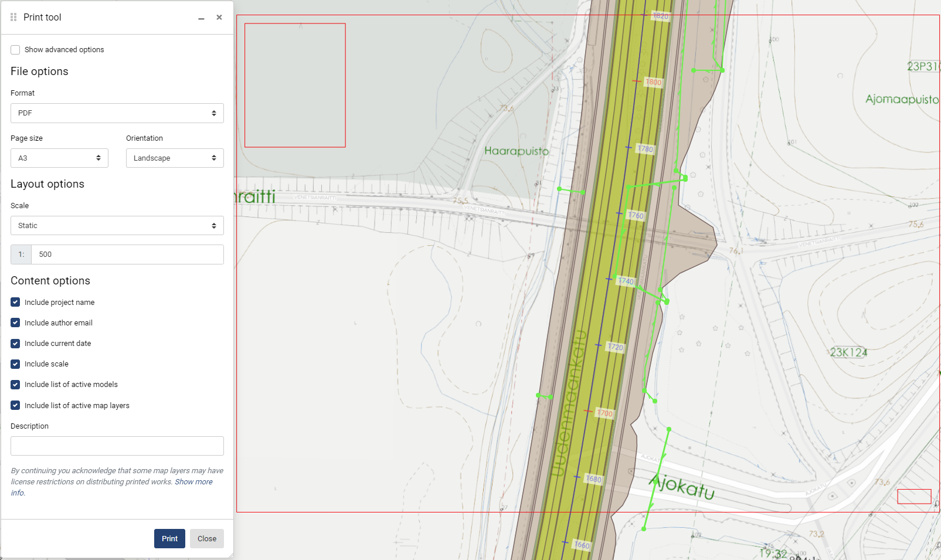Uncheck Include list of active map layers
The image size is (941, 560).
coord(15,406)
